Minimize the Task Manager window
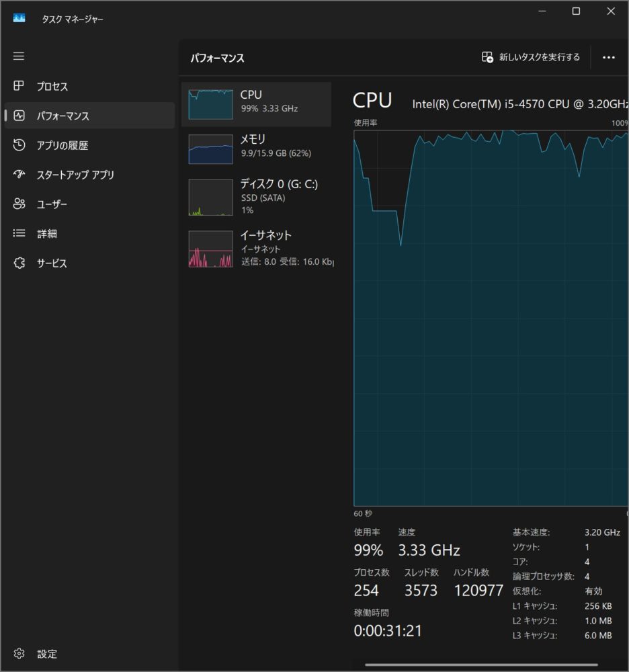Viewport: 629px width, 672px height. click(542, 11)
